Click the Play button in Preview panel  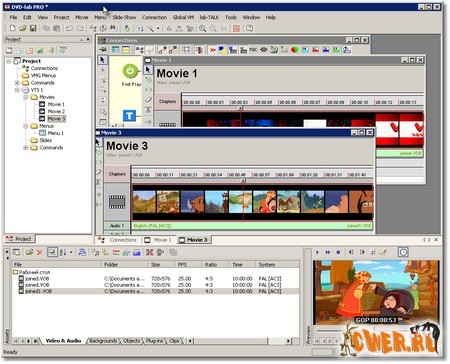317,252
